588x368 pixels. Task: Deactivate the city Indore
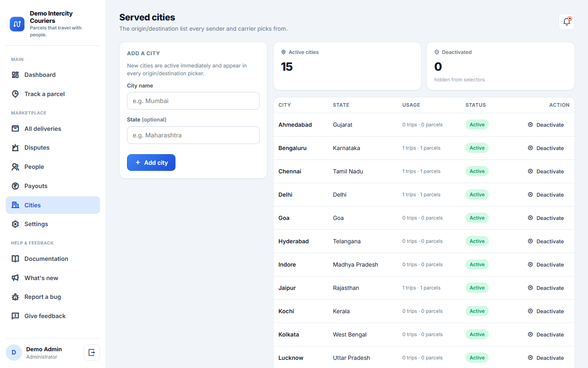coord(546,265)
